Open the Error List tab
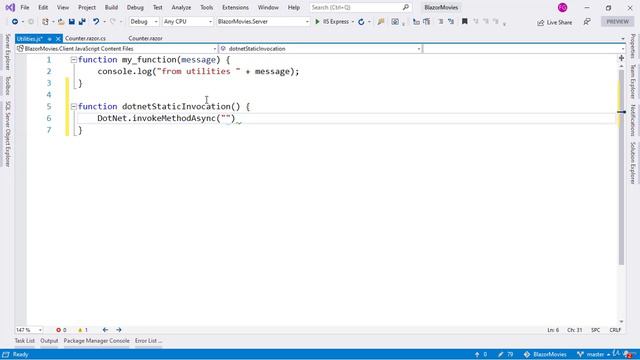The height and width of the screenshot is (360, 640). 148,341
